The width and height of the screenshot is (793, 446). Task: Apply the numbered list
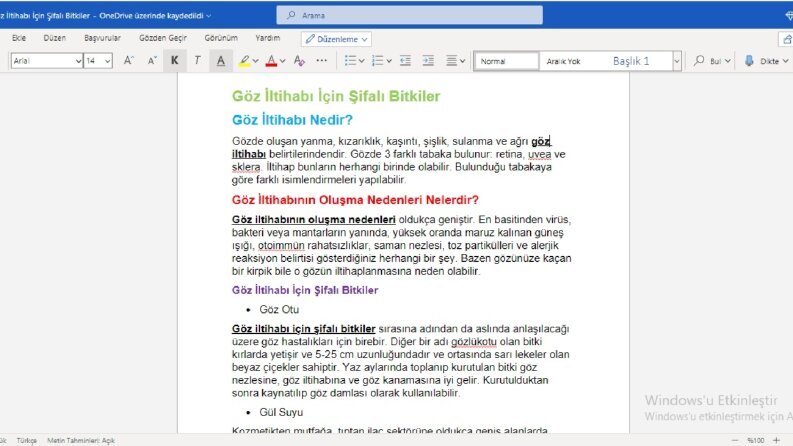[377, 61]
